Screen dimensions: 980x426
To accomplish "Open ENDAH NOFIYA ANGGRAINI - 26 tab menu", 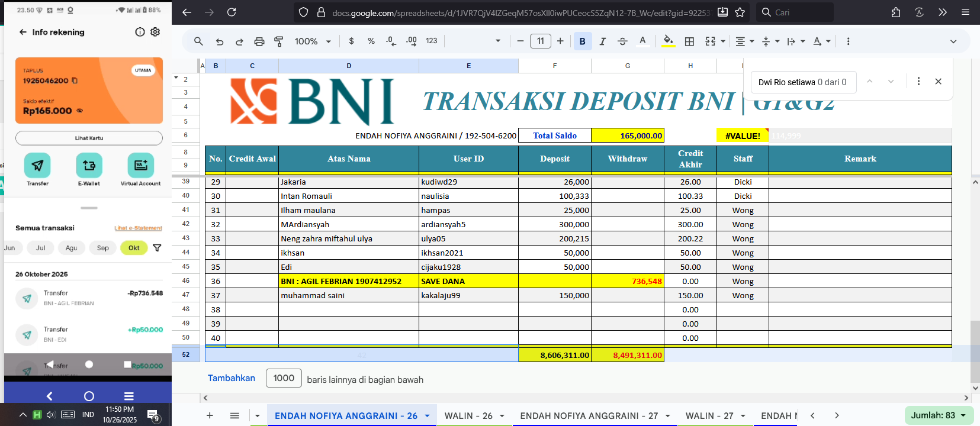I will click(x=427, y=416).
